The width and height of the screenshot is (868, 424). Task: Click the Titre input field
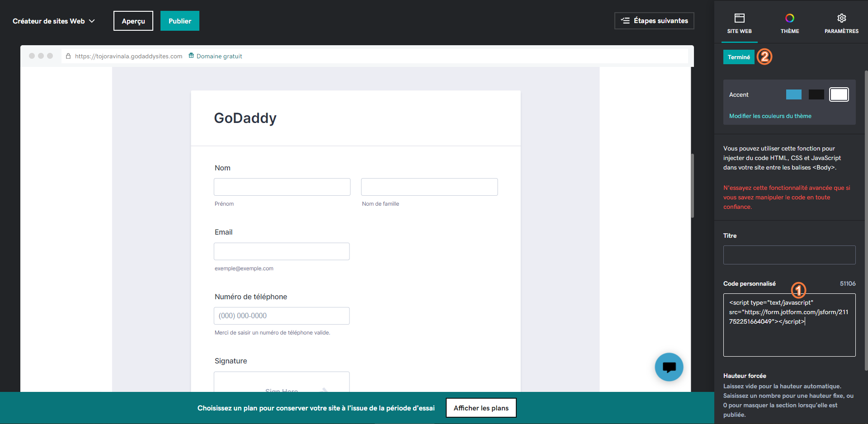(789, 255)
